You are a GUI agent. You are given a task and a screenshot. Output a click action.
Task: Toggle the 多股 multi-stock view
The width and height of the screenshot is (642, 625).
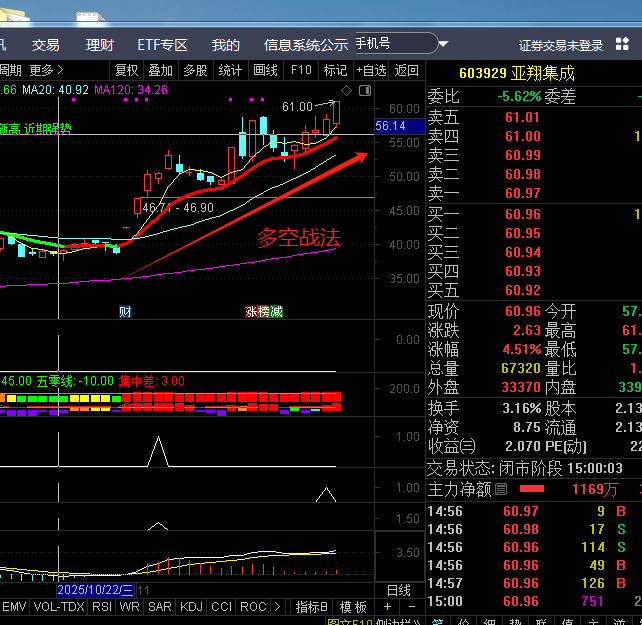tap(195, 70)
